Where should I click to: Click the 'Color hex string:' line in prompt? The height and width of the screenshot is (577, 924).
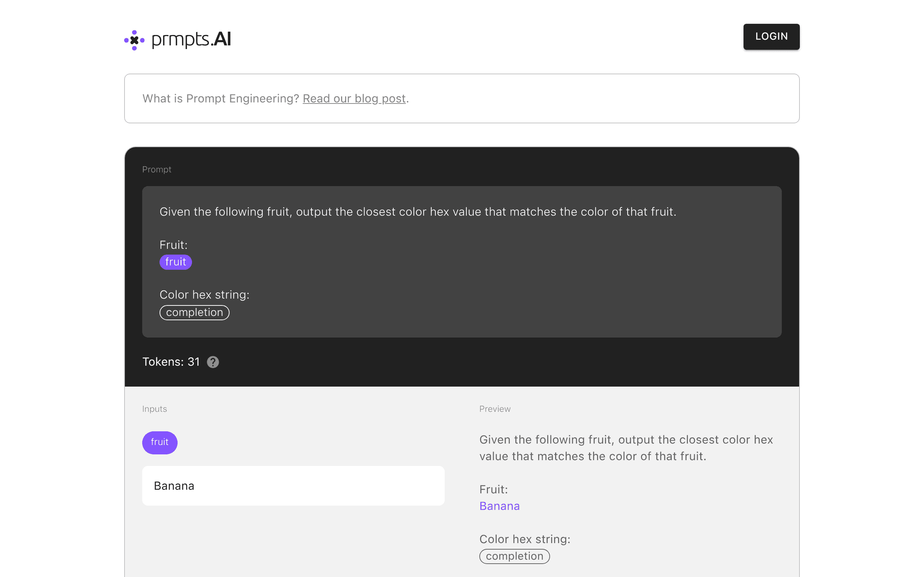click(x=204, y=295)
